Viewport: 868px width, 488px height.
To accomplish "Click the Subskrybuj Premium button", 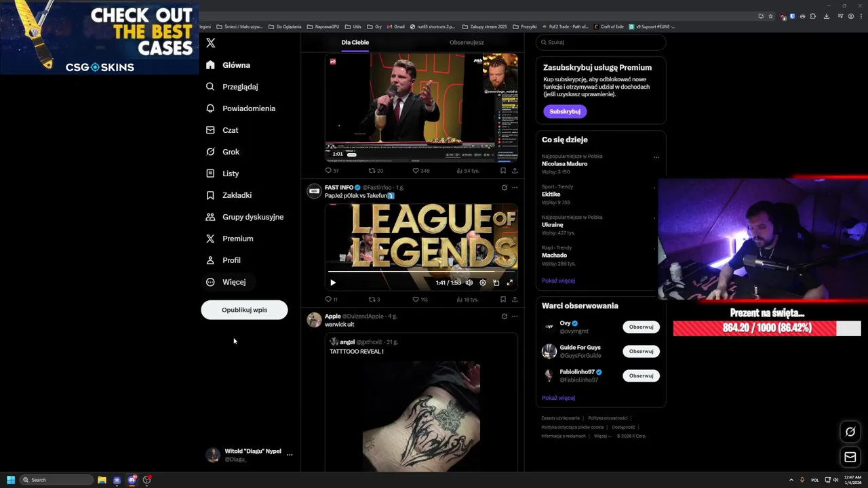I will (565, 111).
